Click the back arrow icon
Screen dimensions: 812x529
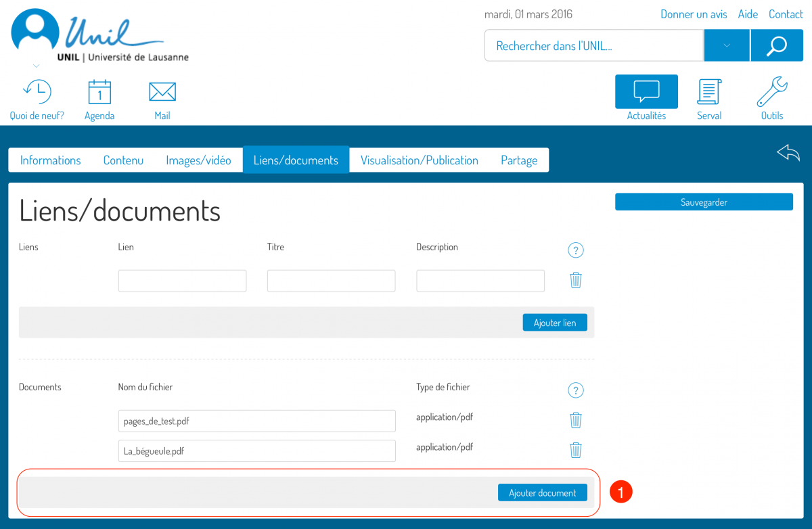point(788,153)
